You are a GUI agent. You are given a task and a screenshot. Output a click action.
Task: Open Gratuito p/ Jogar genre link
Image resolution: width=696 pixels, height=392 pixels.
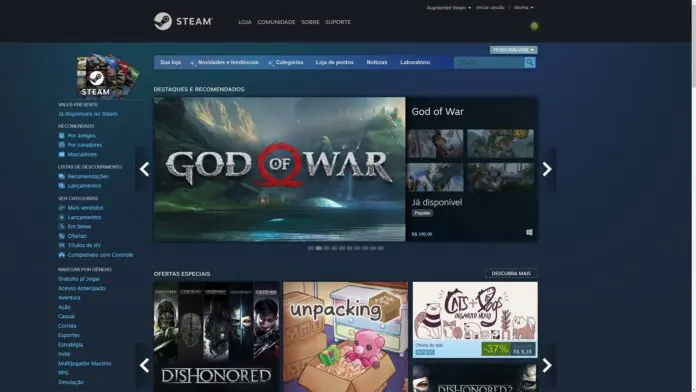point(79,279)
